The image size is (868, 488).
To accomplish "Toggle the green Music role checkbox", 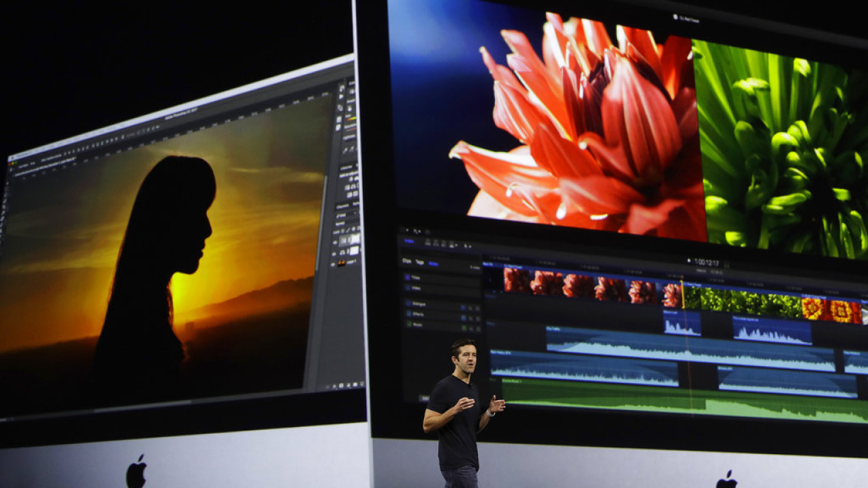I will pos(409,325).
